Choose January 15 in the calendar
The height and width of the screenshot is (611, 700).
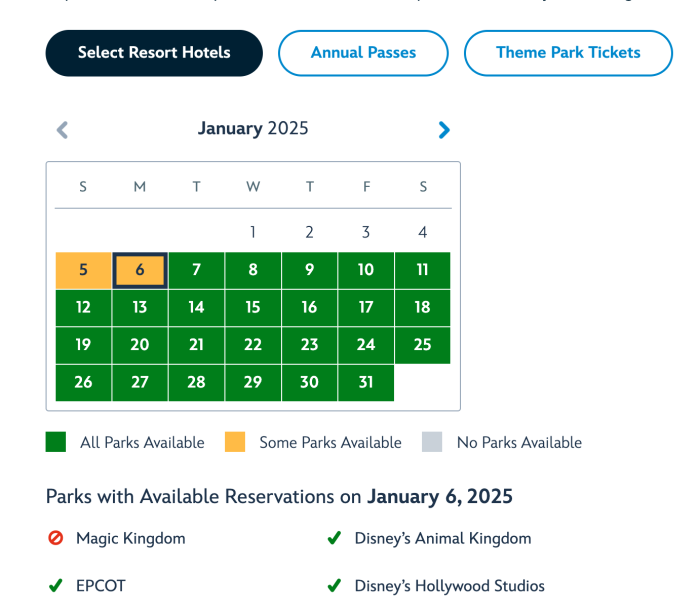coord(253,308)
